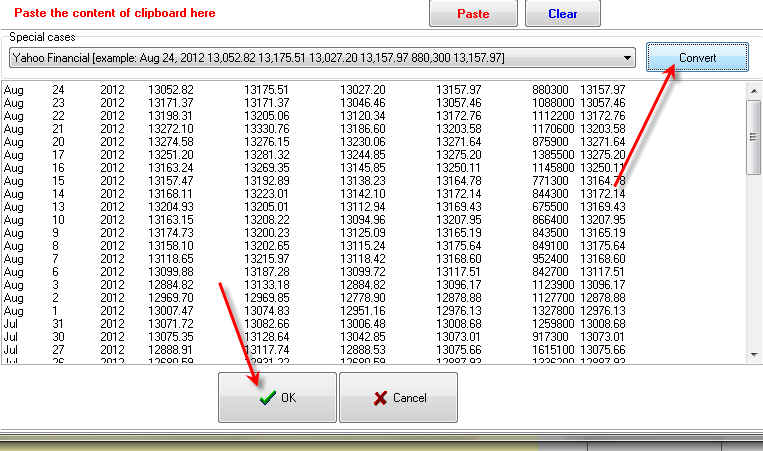
Task: Click the red 'Paste the content of clipboard here' label
Action: 115,13
